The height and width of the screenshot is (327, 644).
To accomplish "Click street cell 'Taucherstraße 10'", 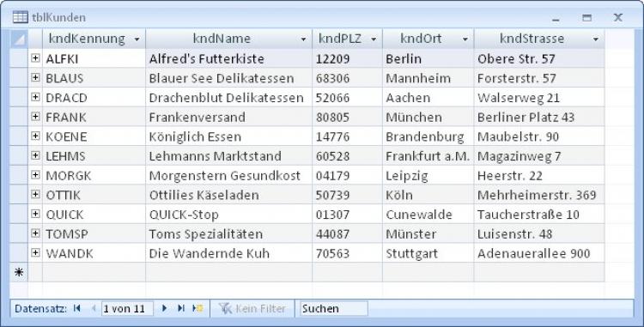I will pos(539,215).
